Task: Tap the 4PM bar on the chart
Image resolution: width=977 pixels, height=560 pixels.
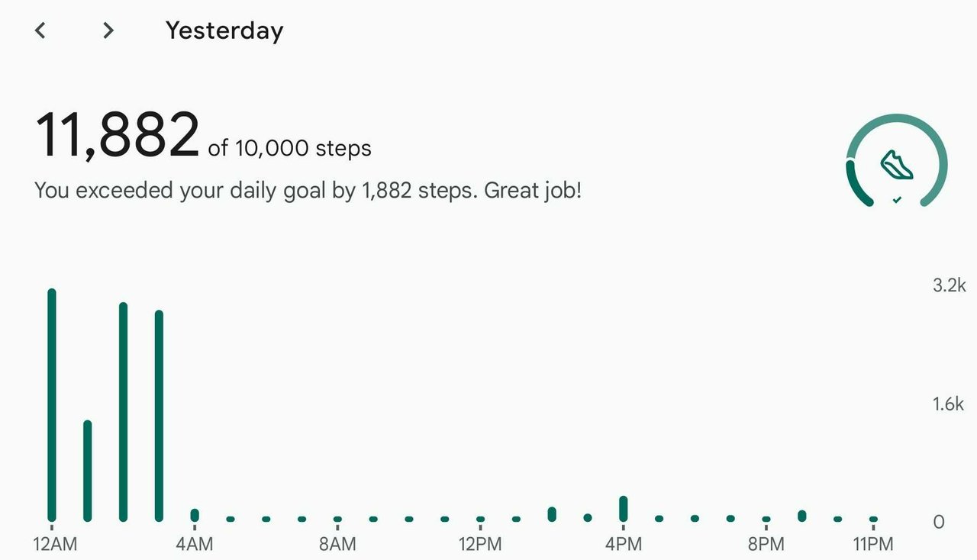Action: pos(624,509)
